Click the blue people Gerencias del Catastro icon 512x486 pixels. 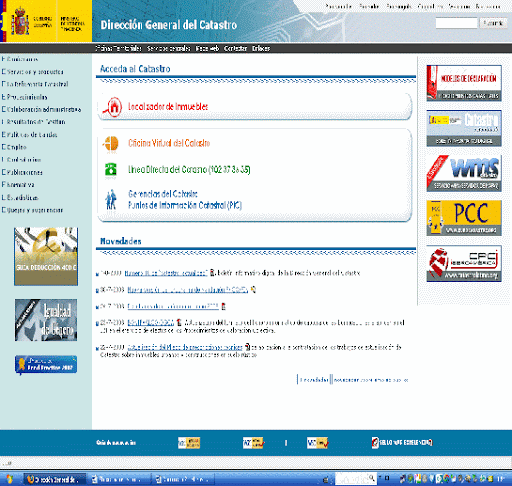[x=111, y=199]
